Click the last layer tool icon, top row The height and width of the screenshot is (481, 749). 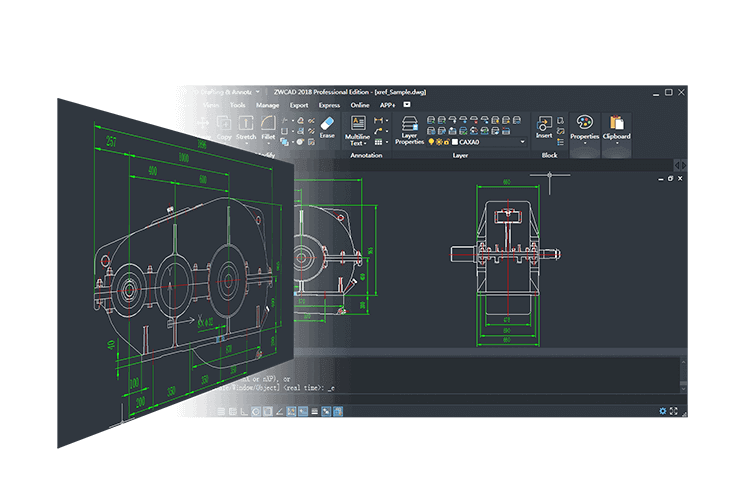(x=517, y=120)
